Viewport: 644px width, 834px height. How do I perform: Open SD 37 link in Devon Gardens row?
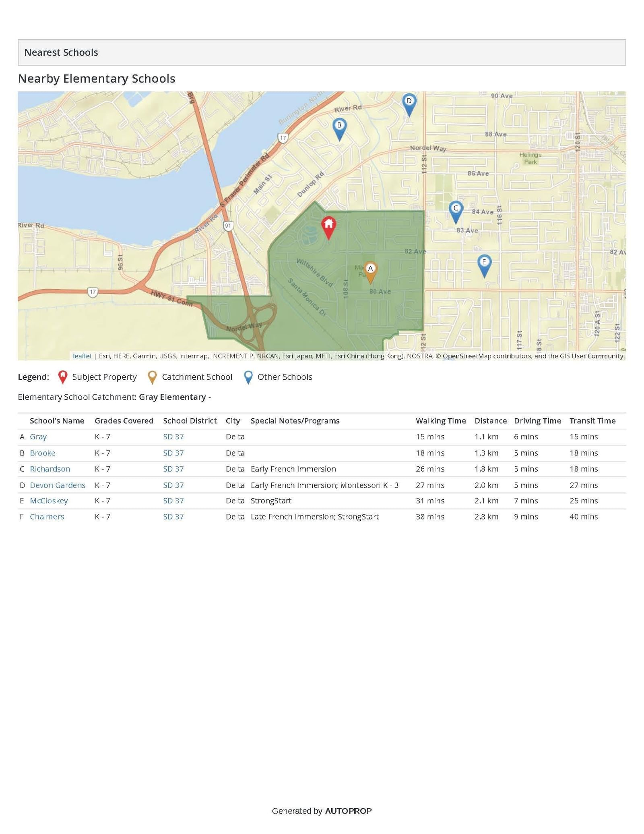pos(173,485)
